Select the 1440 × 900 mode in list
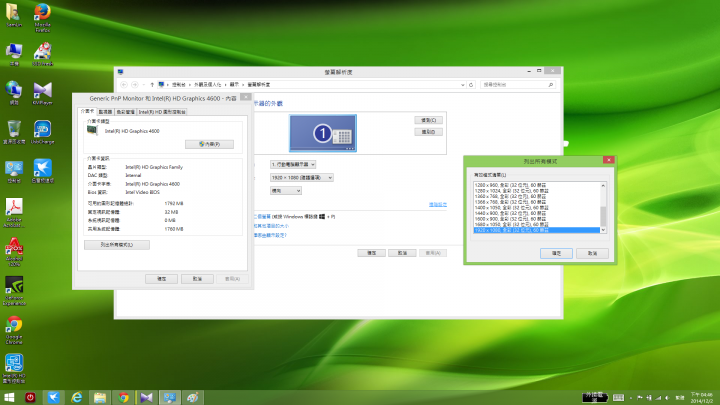The image size is (720, 405). (x=536, y=213)
